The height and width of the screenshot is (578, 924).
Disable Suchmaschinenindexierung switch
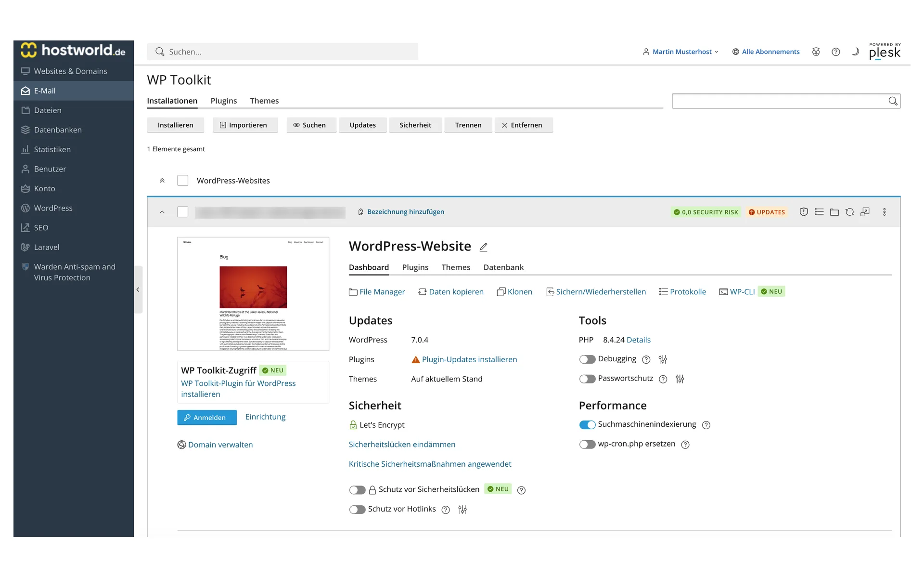tap(587, 425)
